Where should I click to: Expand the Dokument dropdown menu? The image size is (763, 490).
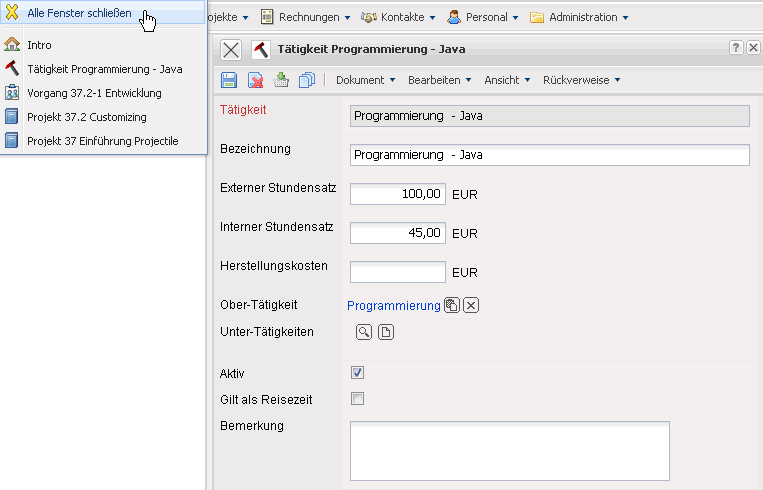pyautogui.click(x=365, y=80)
